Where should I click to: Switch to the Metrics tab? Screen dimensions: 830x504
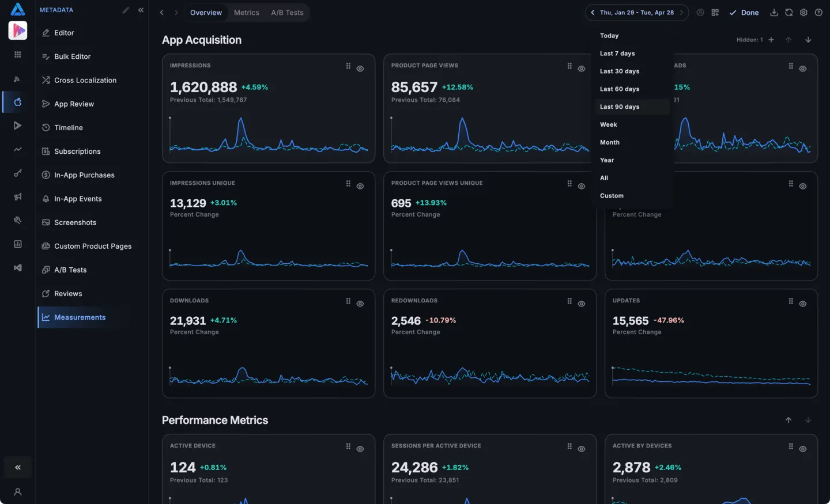tap(246, 13)
